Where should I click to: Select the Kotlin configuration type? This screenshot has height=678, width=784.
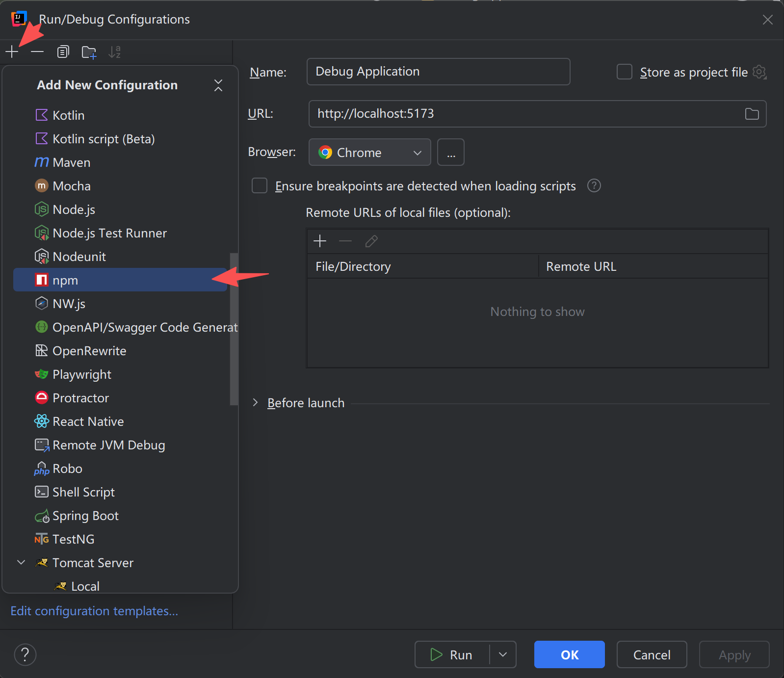(120, 115)
